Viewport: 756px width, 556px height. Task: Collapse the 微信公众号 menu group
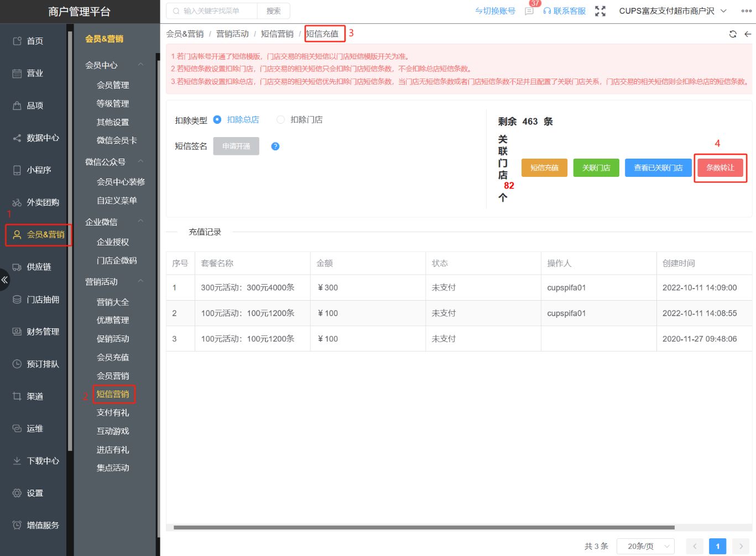[x=140, y=161]
